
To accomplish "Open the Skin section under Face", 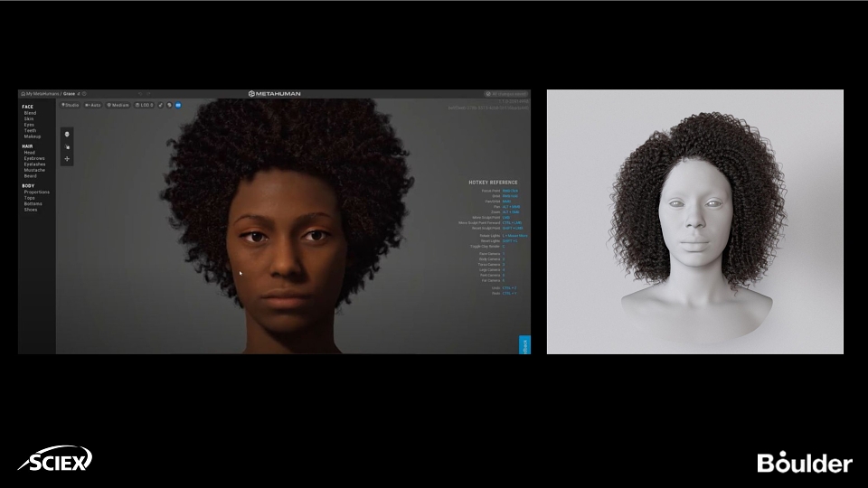I will [29, 119].
